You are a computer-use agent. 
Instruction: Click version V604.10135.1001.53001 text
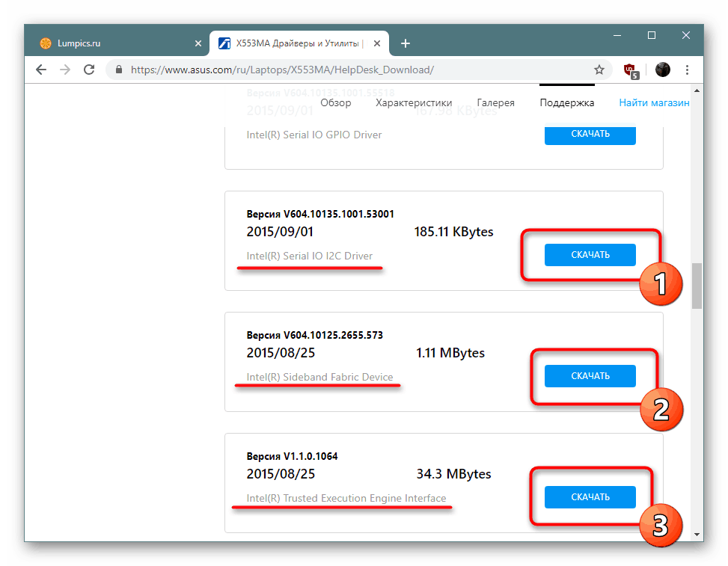pos(320,214)
